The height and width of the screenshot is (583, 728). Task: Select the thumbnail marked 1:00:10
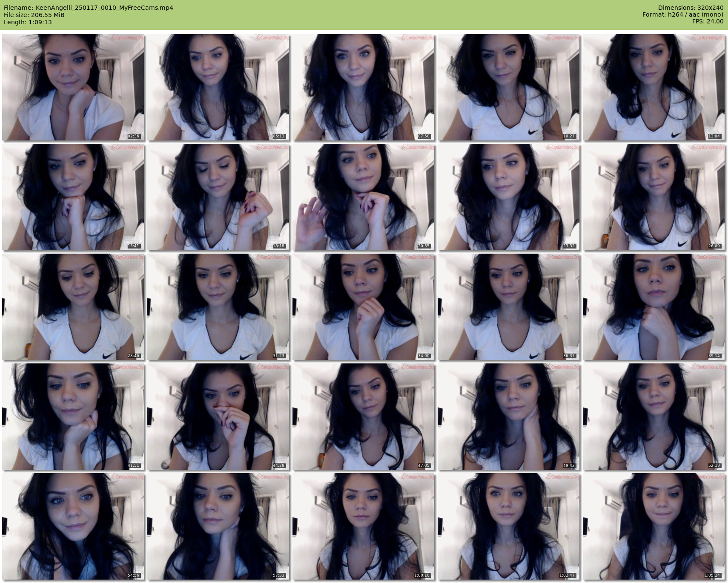click(x=364, y=526)
